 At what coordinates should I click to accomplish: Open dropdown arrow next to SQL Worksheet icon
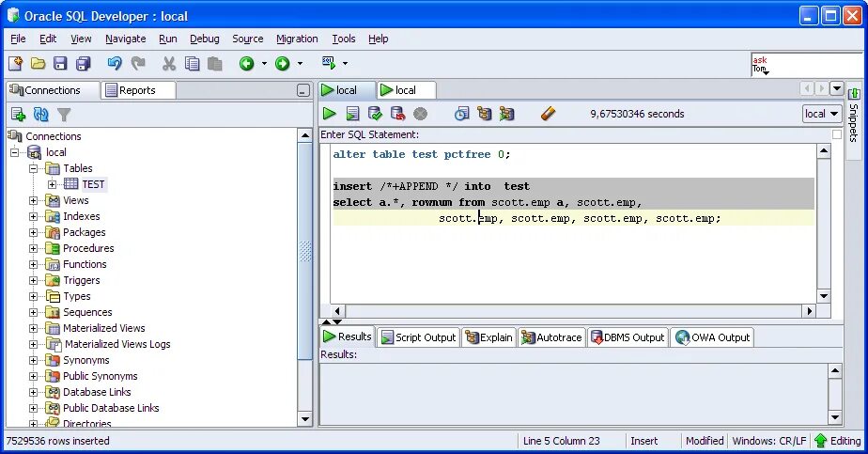(x=346, y=64)
